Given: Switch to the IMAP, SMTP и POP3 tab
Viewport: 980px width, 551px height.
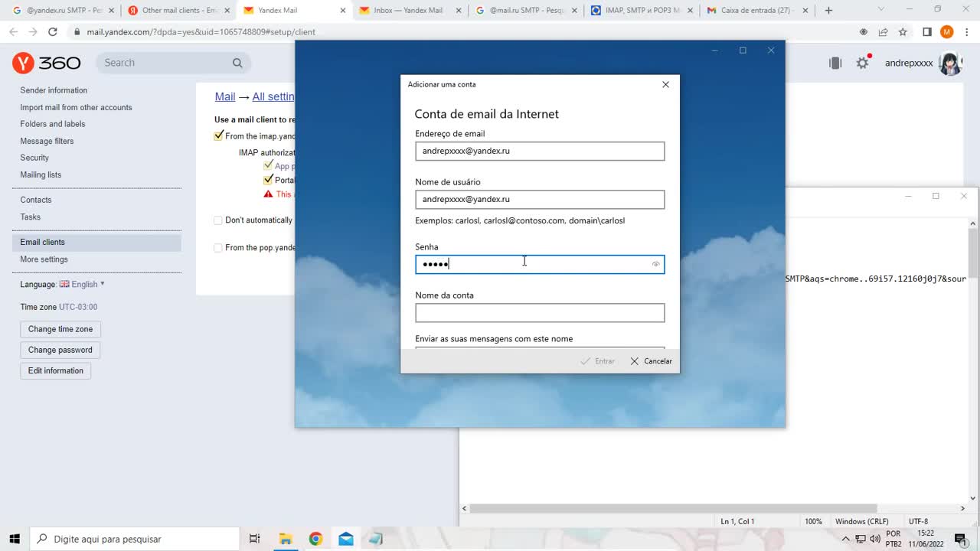Looking at the screenshot, I should click(x=641, y=11).
